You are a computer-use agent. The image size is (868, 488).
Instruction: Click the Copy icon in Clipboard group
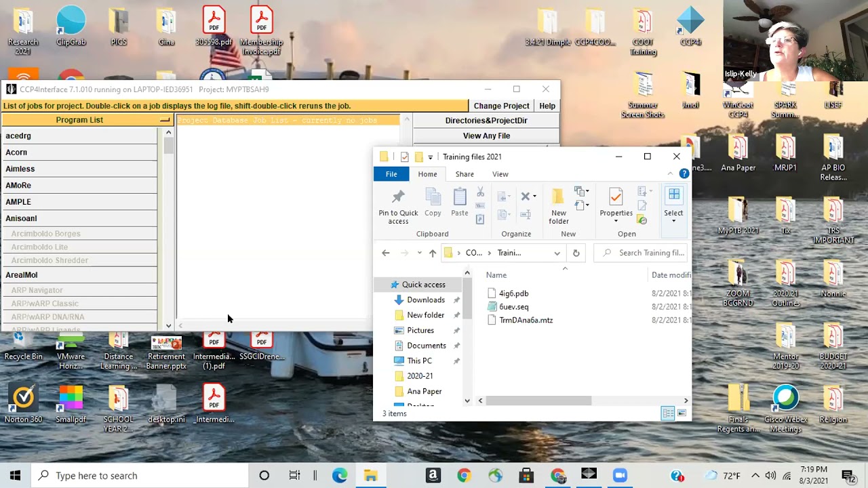pos(433,203)
